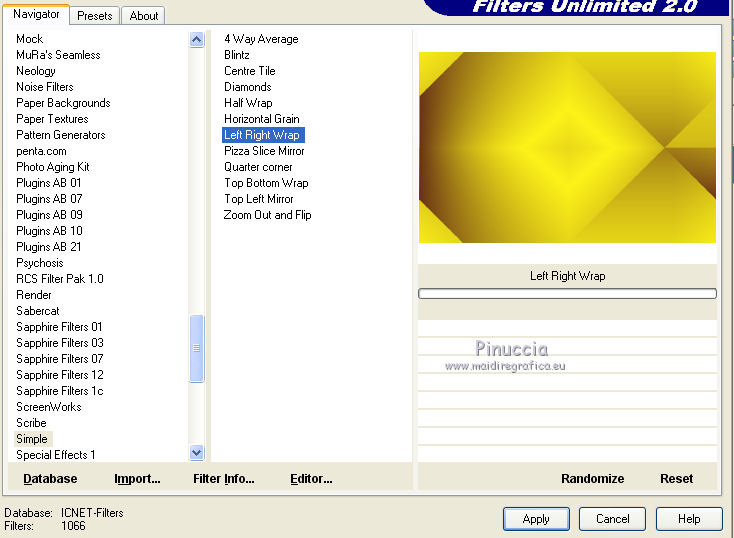Click the category list scrollbar thumb

pyautogui.click(x=197, y=348)
